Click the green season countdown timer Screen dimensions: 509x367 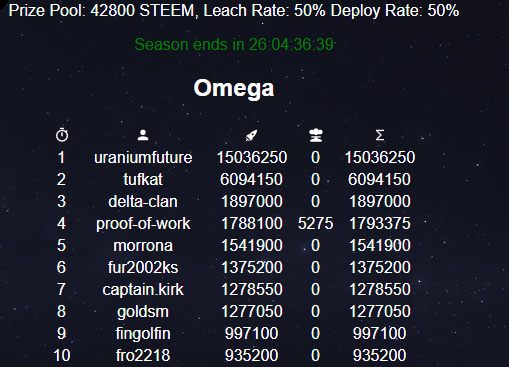click(x=234, y=44)
